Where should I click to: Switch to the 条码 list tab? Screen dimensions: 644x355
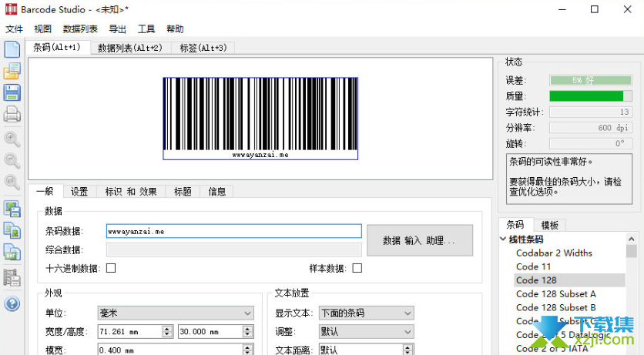tap(515, 225)
